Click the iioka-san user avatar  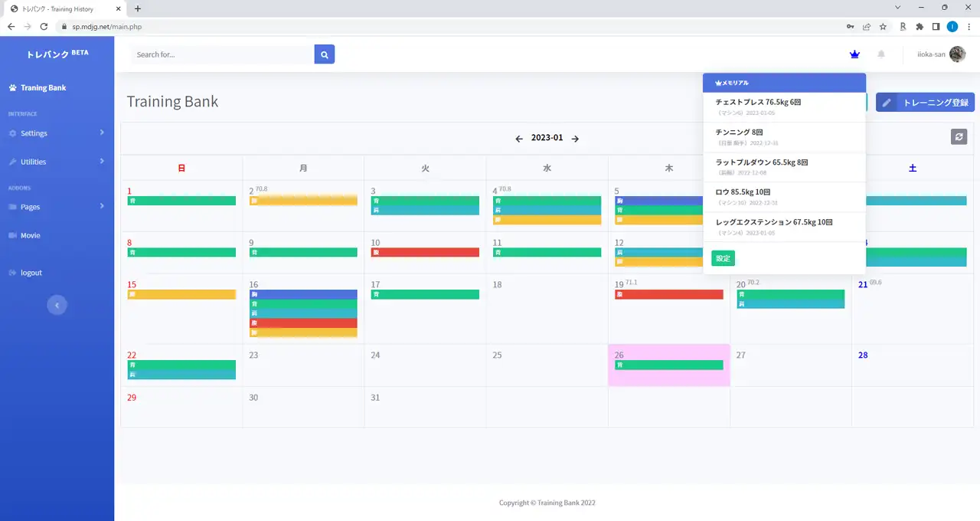(x=957, y=54)
